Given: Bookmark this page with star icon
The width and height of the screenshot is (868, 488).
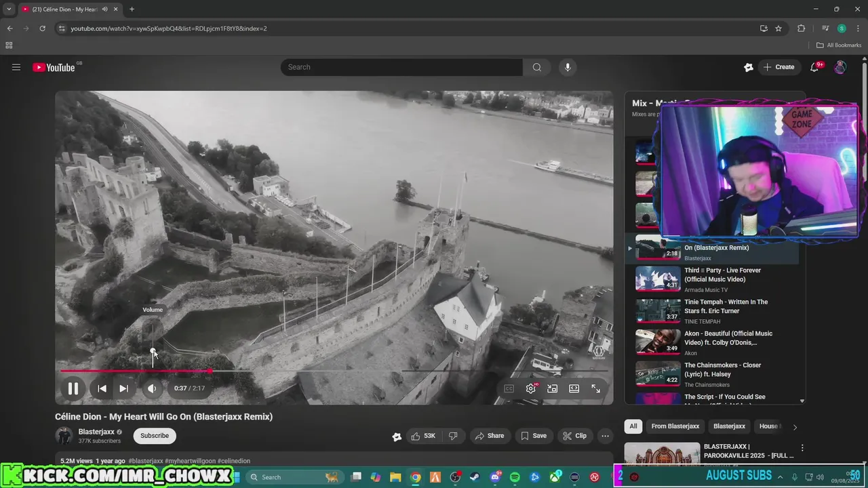Looking at the screenshot, I should [778, 28].
